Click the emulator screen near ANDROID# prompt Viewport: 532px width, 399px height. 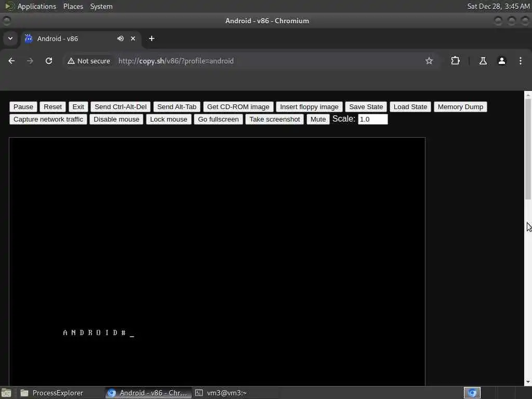coord(99,333)
